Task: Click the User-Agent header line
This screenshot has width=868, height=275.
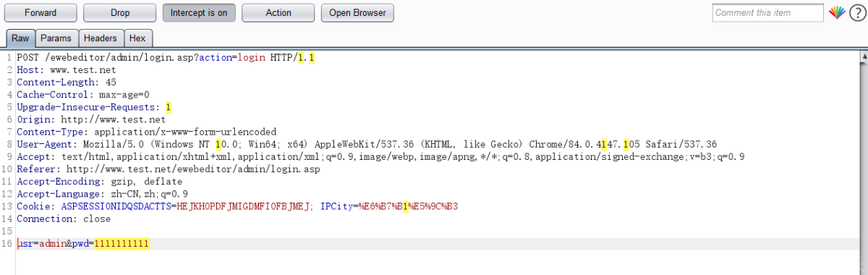Action: [x=367, y=144]
